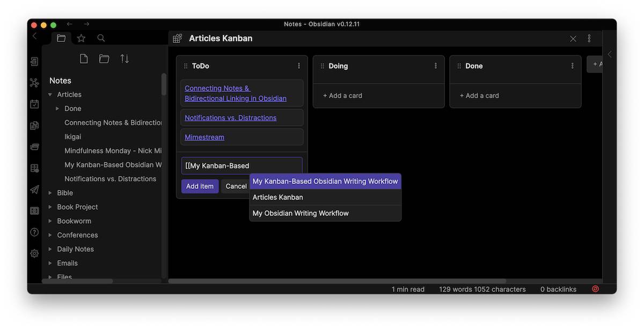The image size is (644, 330).
Task: Open Done lane options menu
Action: coord(573,66)
